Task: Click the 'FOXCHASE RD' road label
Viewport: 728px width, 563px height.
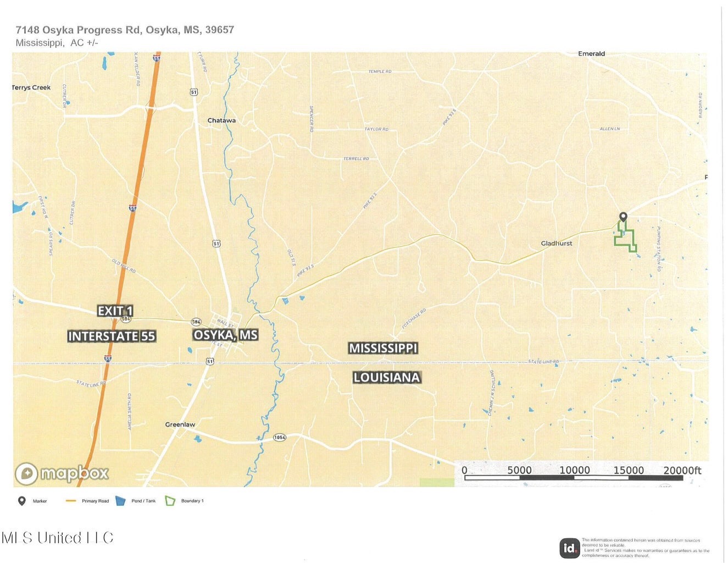Action: coord(414,318)
